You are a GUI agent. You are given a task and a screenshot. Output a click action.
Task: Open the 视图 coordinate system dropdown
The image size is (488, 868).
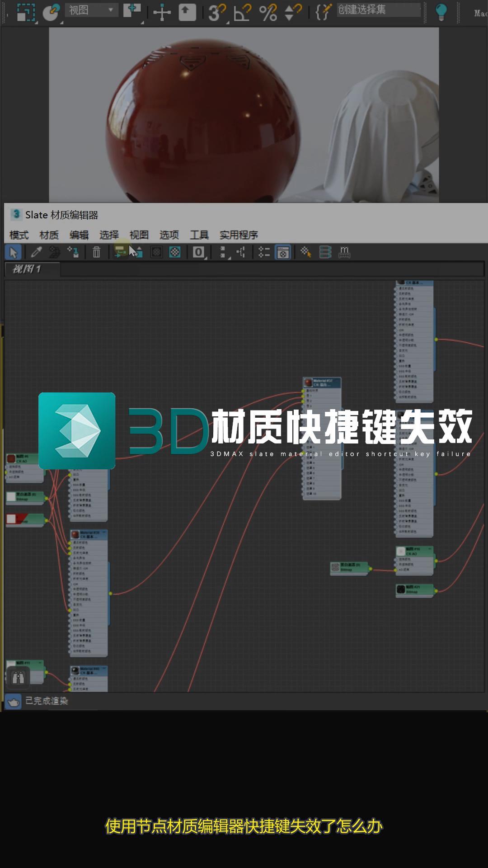coord(92,10)
